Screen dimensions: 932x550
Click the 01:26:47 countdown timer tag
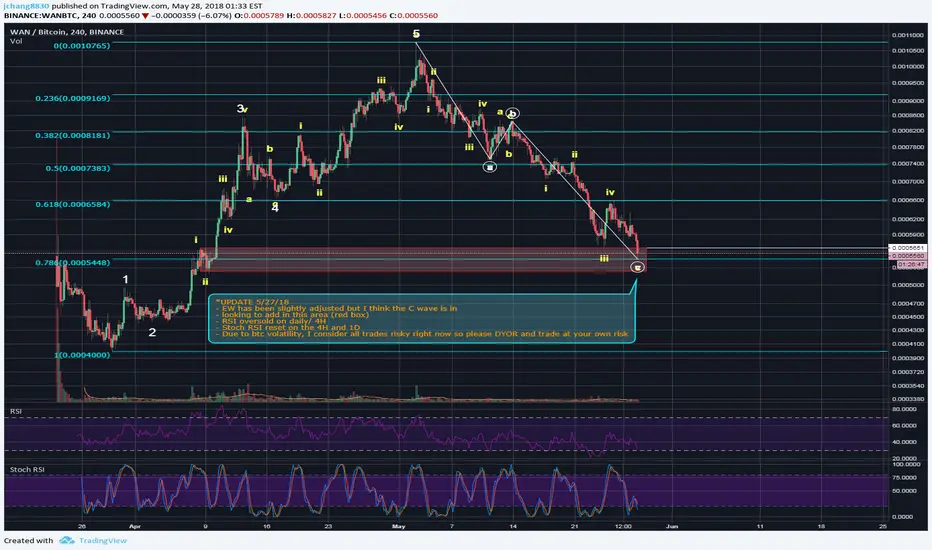[911, 264]
